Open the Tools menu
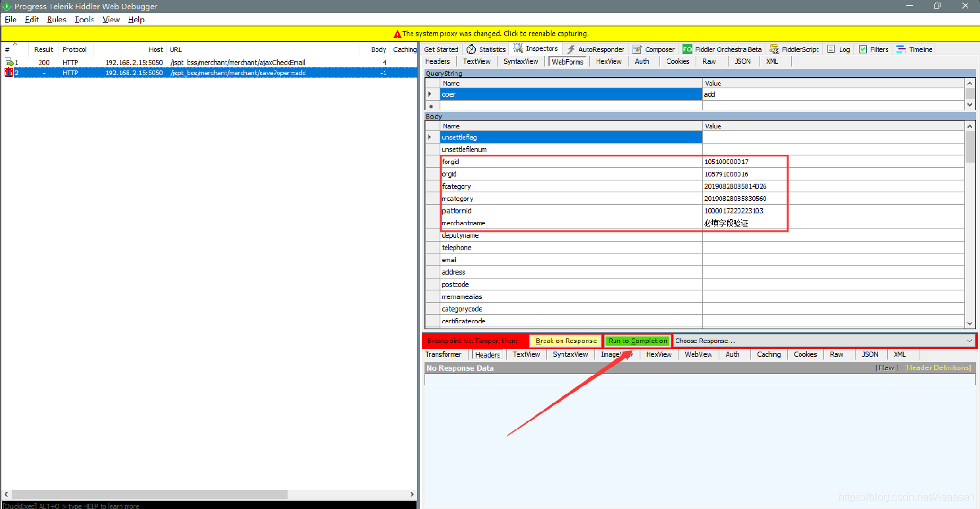980x509 pixels. pos(84,20)
